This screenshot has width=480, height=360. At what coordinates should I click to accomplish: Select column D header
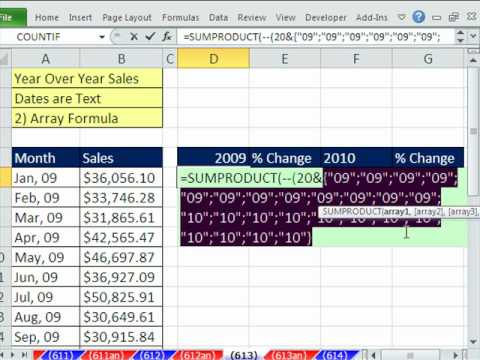tap(213, 59)
